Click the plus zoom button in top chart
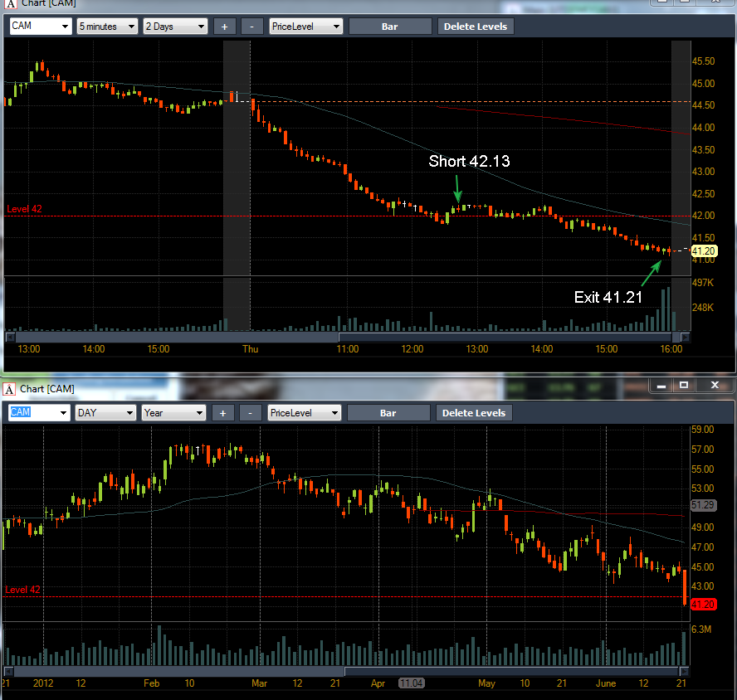 [x=224, y=27]
